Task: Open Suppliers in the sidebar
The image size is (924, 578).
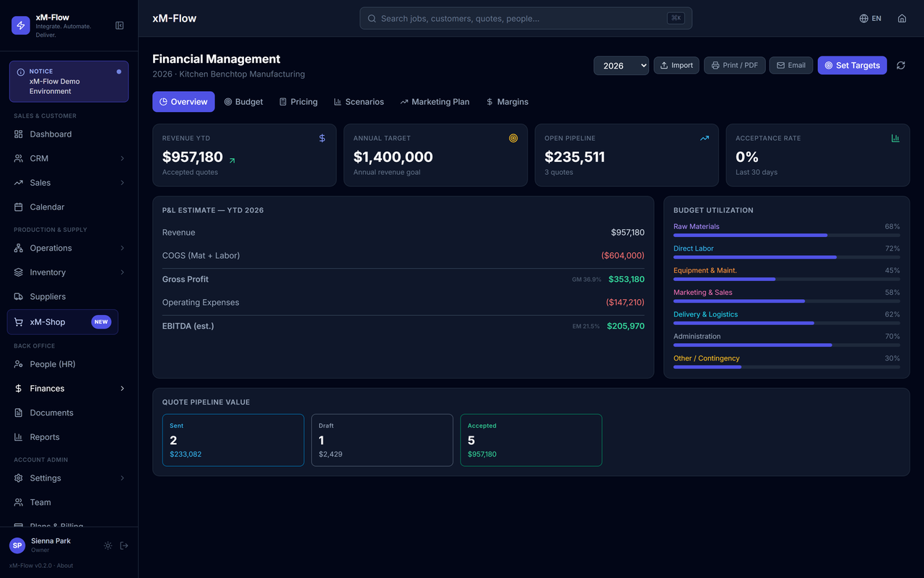Action: point(69,297)
